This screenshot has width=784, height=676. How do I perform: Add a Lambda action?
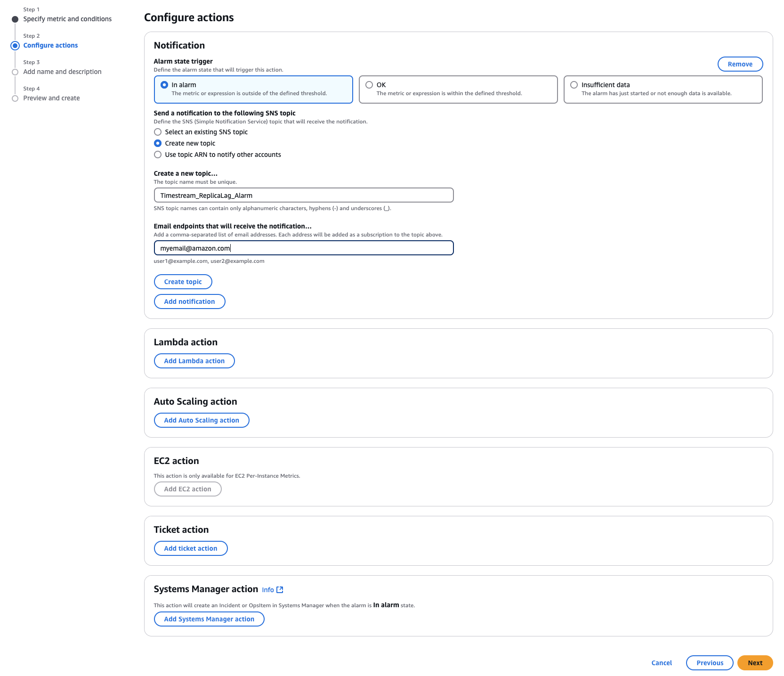point(194,360)
